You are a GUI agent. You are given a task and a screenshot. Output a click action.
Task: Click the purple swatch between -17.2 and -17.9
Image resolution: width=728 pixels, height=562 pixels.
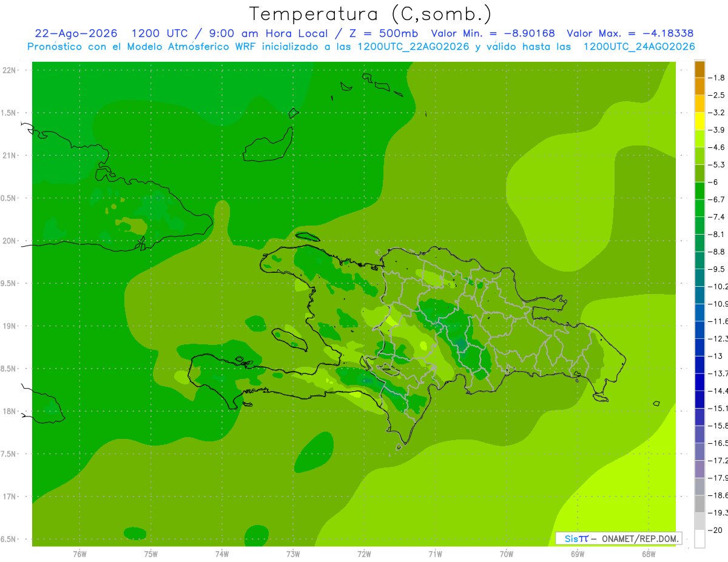tap(699, 469)
